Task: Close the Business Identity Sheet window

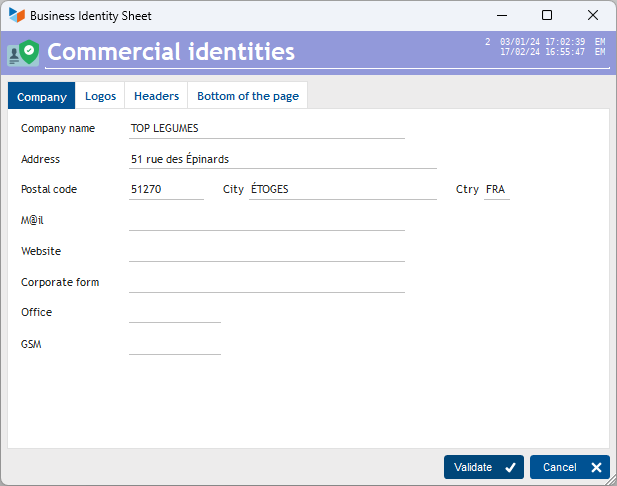Action: 593,15
